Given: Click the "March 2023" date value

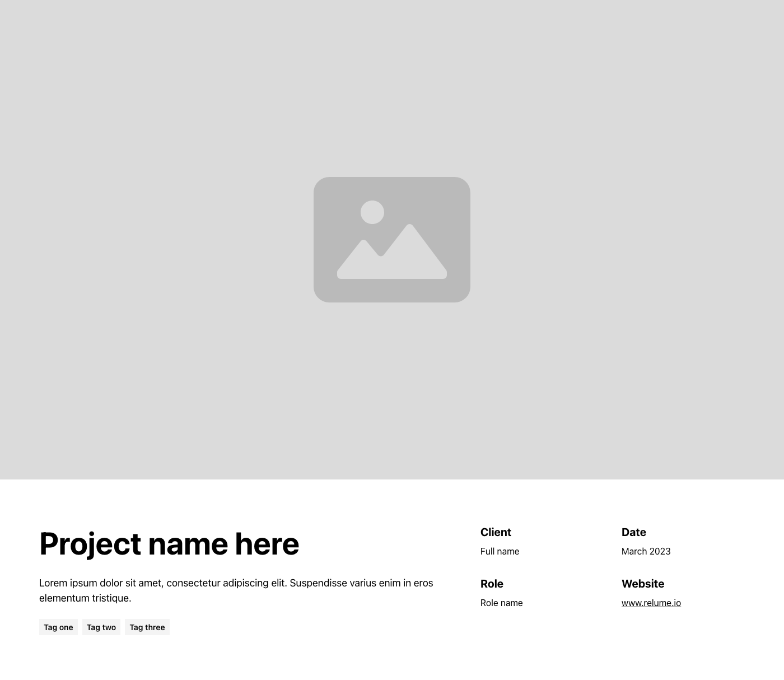Looking at the screenshot, I should (x=646, y=551).
